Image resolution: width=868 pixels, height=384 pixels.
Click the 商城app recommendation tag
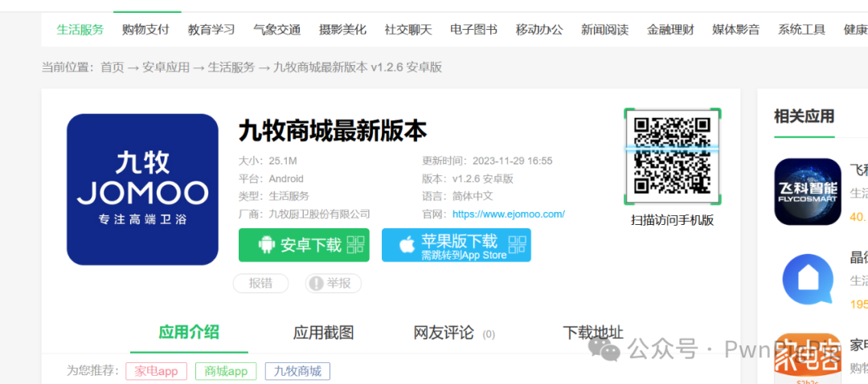tap(225, 370)
